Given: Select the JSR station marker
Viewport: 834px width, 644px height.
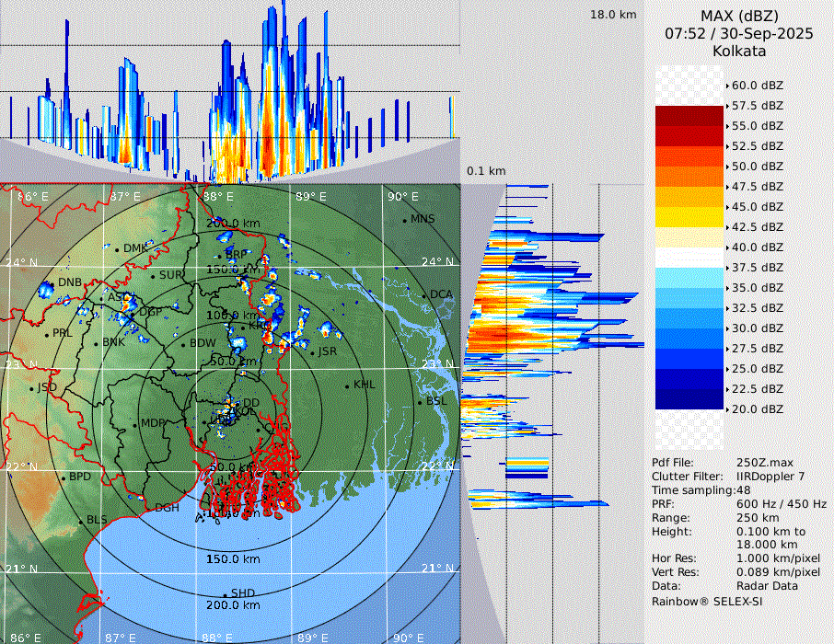Looking at the screenshot, I should point(313,352).
